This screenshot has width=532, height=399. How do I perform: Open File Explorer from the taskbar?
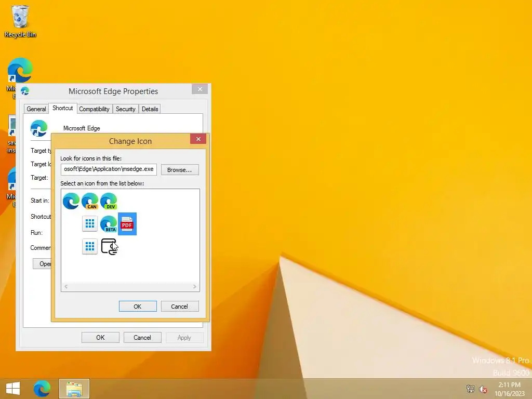pyautogui.click(x=74, y=389)
